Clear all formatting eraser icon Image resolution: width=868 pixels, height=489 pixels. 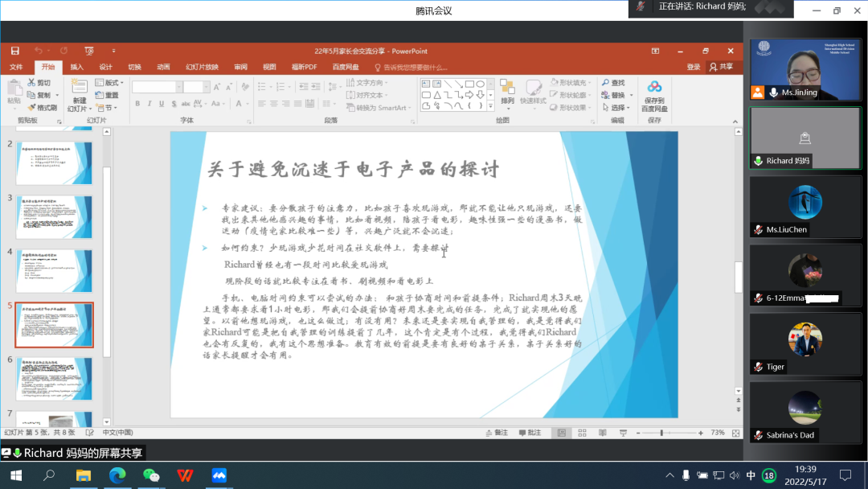coord(245,87)
